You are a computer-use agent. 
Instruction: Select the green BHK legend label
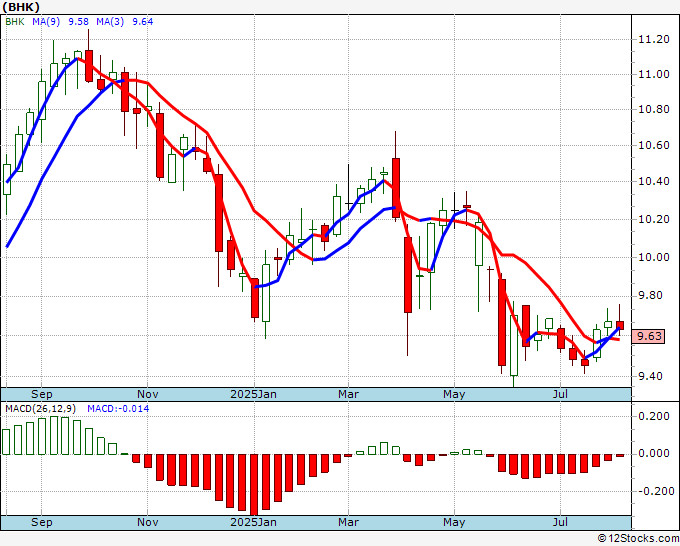tap(15, 22)
